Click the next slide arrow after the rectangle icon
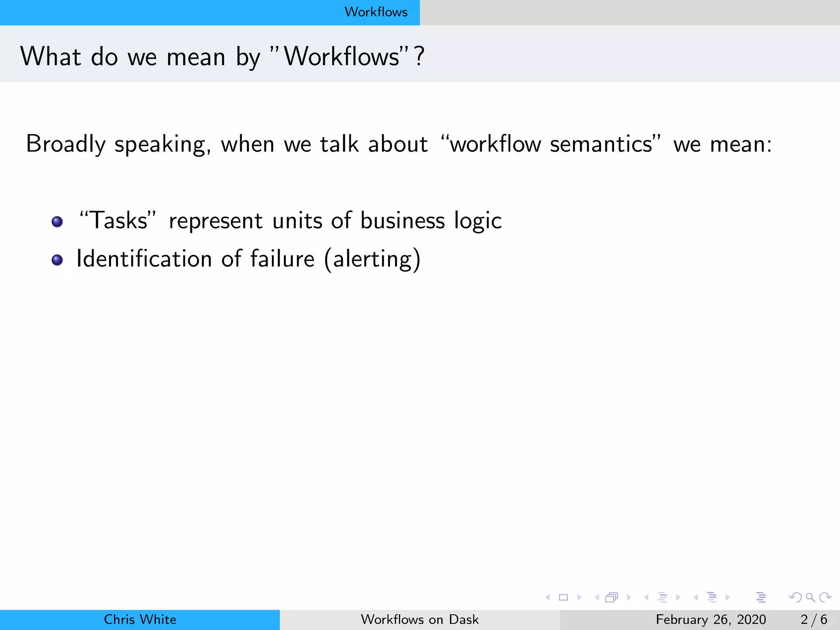 pyautogui.click(x=579, y=598)
